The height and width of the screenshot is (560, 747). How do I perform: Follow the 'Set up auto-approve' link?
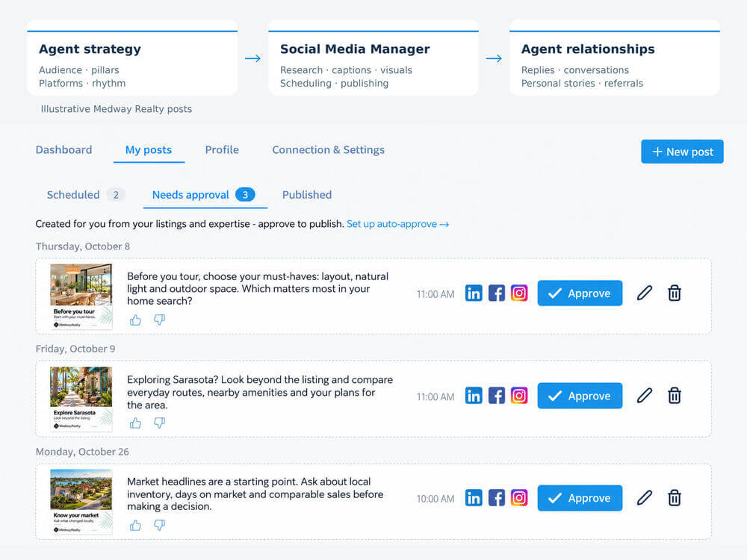(397, 224)
